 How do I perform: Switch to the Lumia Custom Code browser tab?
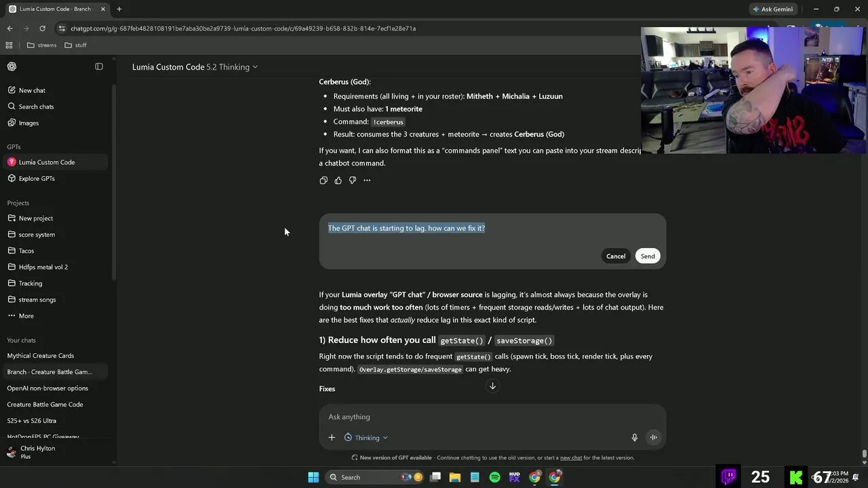56,9
